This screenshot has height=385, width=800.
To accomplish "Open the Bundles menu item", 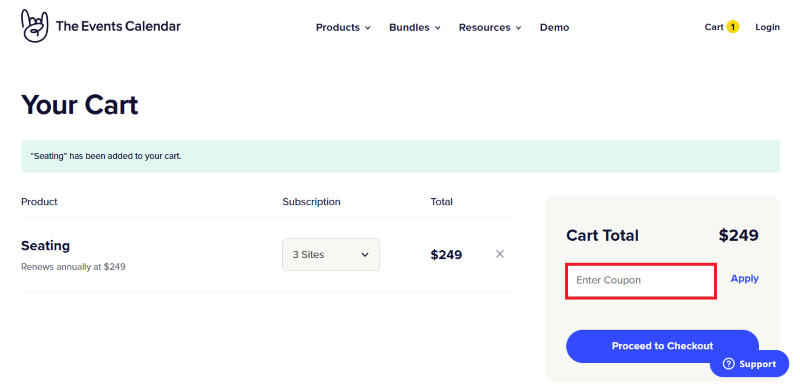I will pyautogui.click(x=409, y=28).
